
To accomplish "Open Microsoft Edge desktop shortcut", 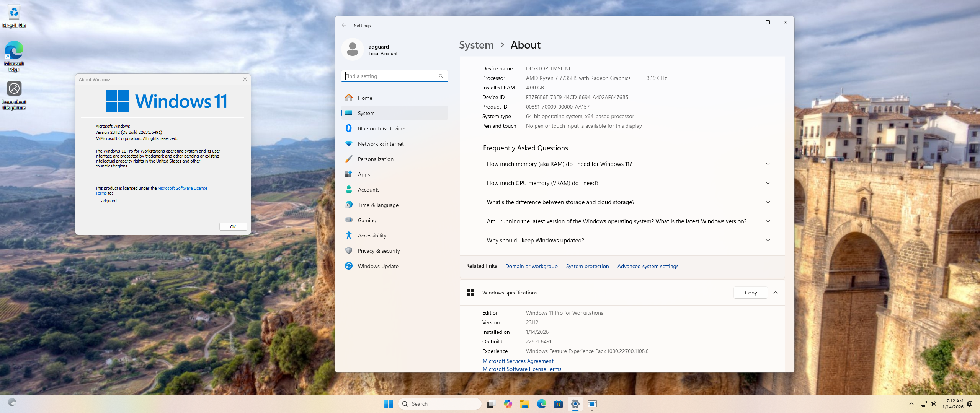I will coord(14,56).
